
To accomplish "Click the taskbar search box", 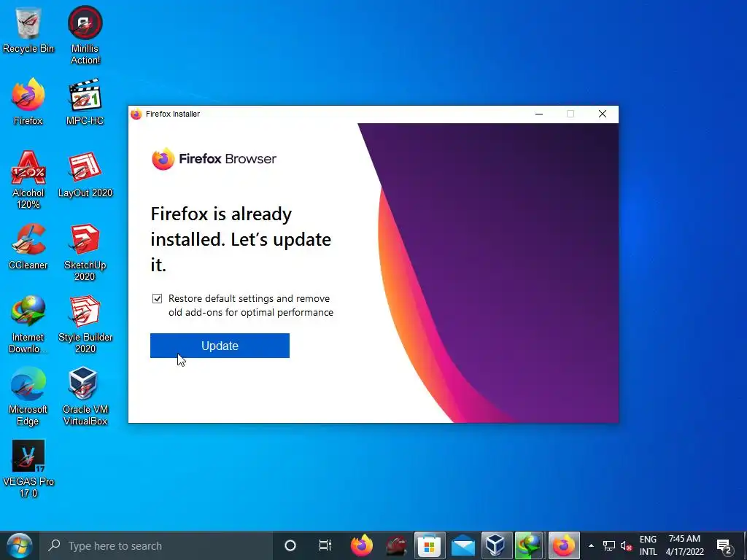I will coord(155,545).
